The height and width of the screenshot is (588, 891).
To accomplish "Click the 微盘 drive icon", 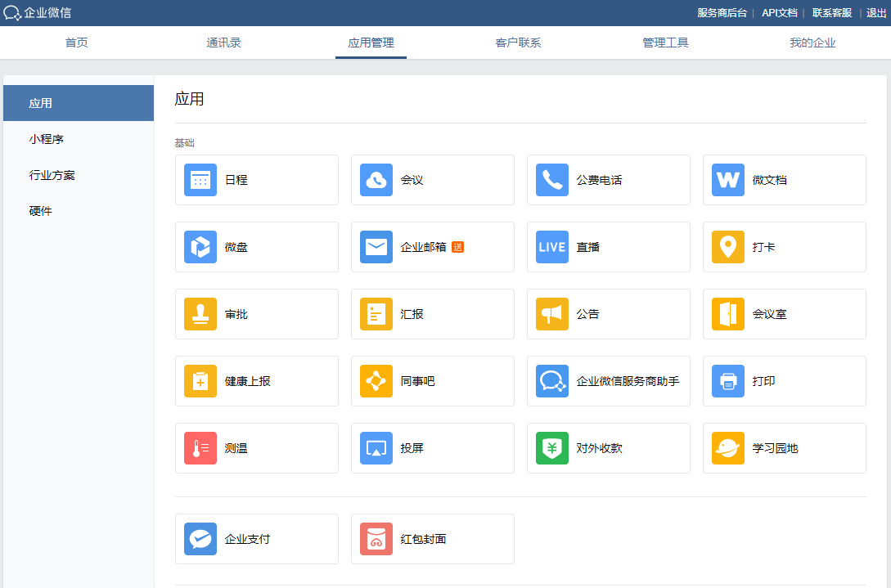I will (200, 247).
